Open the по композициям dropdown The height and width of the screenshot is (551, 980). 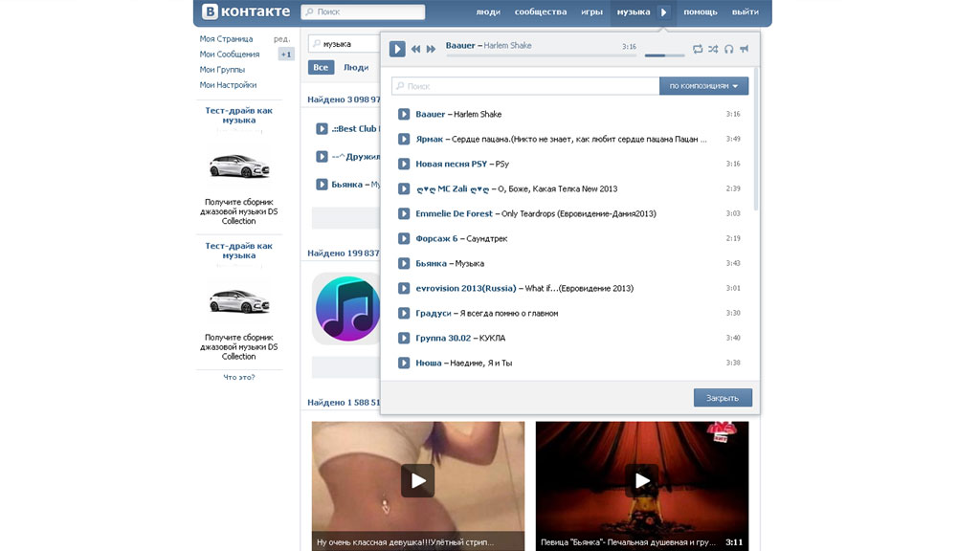pos(703,85)
